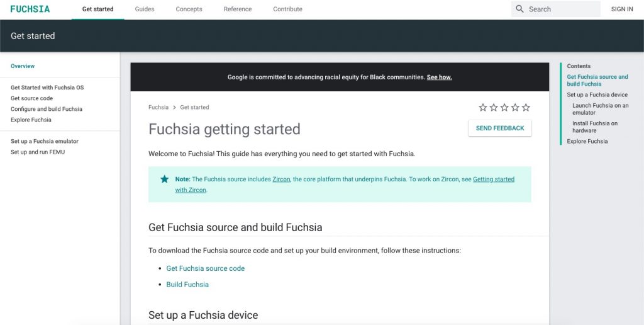Click the Fuchsia logo
This screenshot has width=644, height=325.
[30, 9]
